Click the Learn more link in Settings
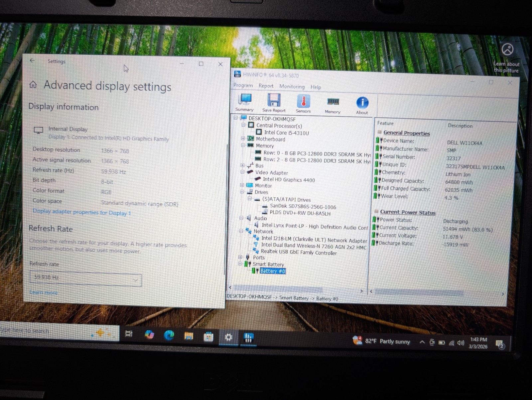This screenshot has width=532, height=400. tap(43, 292)
